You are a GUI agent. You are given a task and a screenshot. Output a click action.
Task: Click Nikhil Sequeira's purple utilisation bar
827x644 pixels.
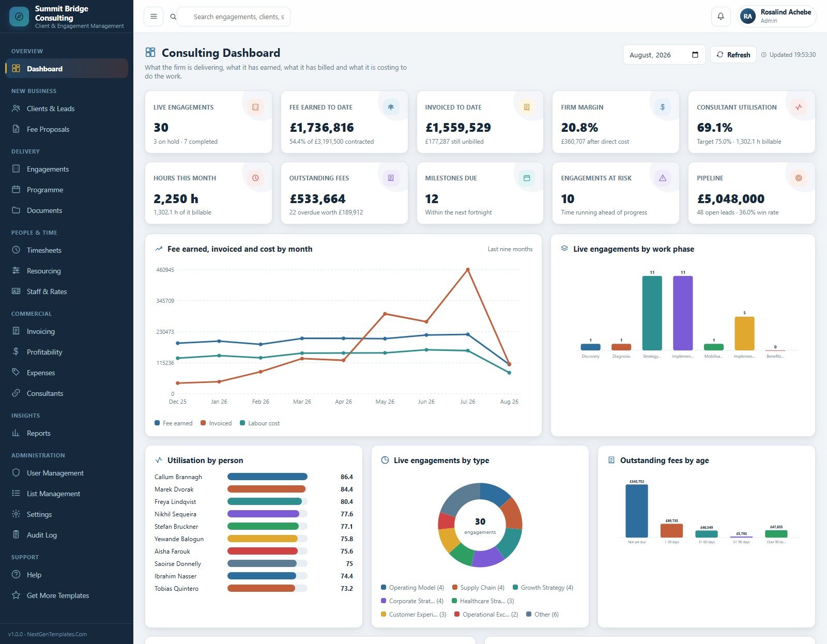263,514
